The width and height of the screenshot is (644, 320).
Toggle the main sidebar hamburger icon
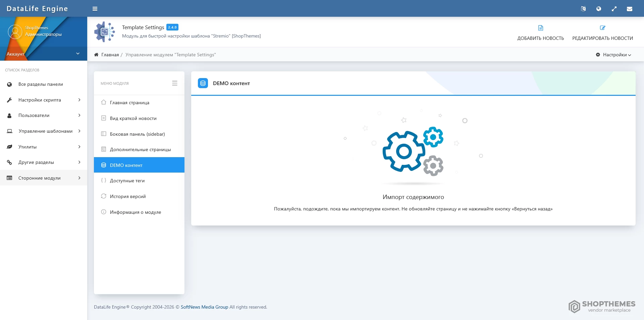click(95, 9)
